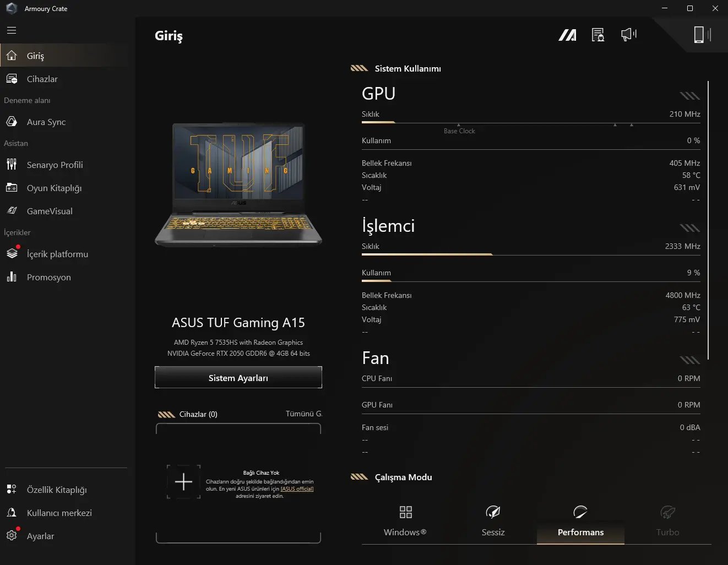Click the Kullanıcı merkezi icon
This screenshot has height=565, width=728.
[x=12, y=513]
